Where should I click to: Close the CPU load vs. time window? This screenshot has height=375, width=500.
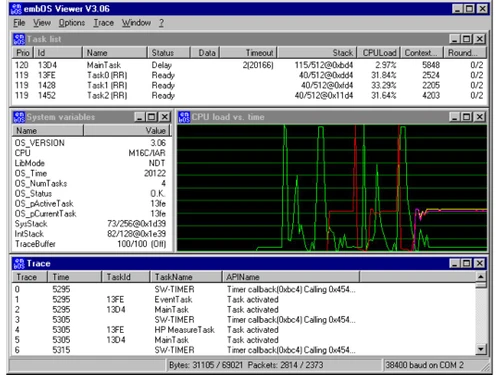pyautogui.click(x=479, y=117)
